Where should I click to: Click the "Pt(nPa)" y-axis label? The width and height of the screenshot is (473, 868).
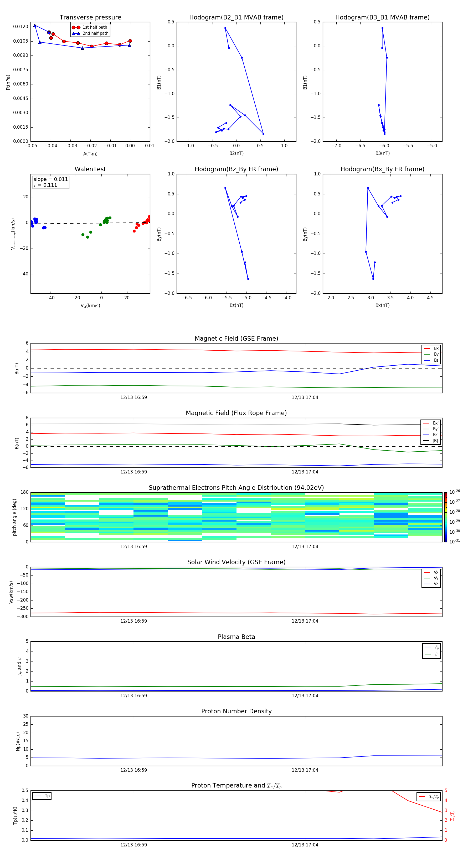8,82
